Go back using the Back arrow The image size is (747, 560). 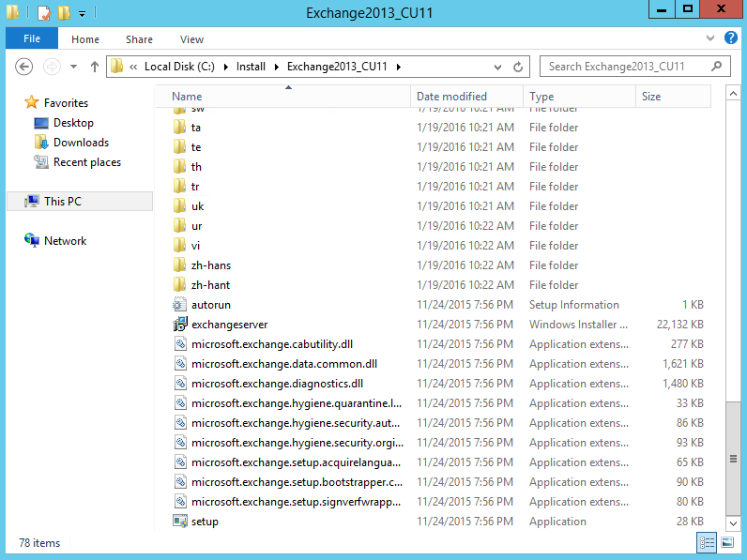(x=24, y=67)
